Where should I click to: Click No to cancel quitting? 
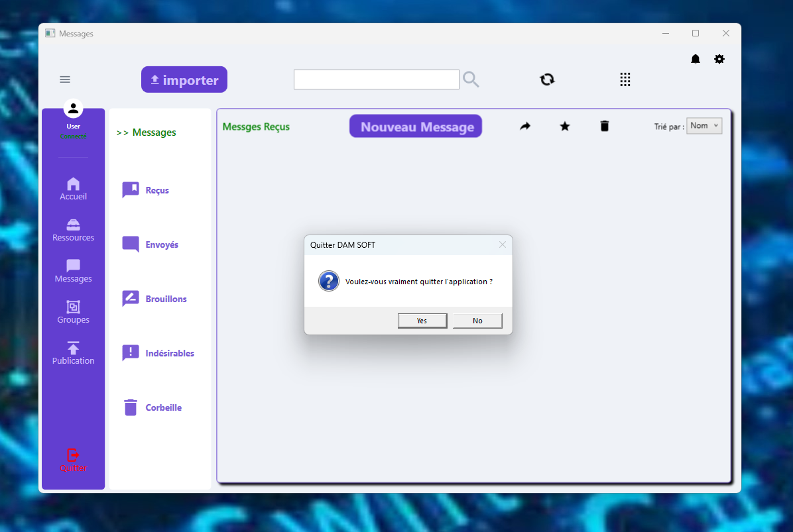[x=477, y=321]
